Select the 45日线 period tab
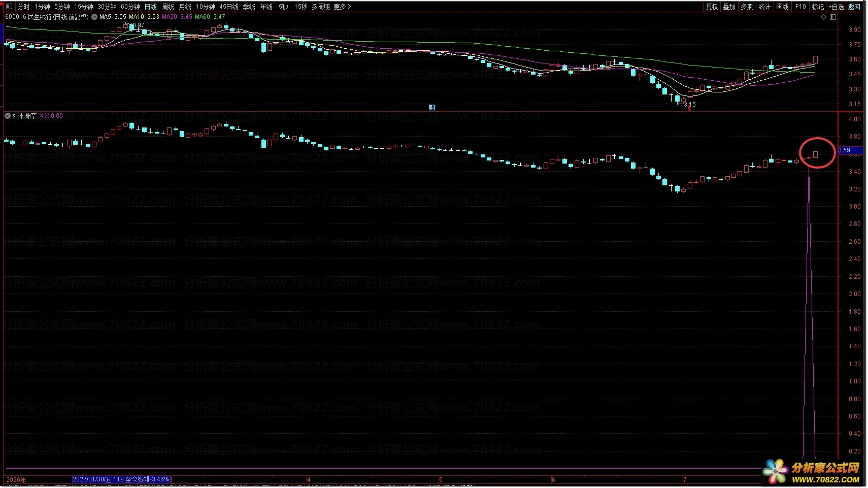 (229, 7)
